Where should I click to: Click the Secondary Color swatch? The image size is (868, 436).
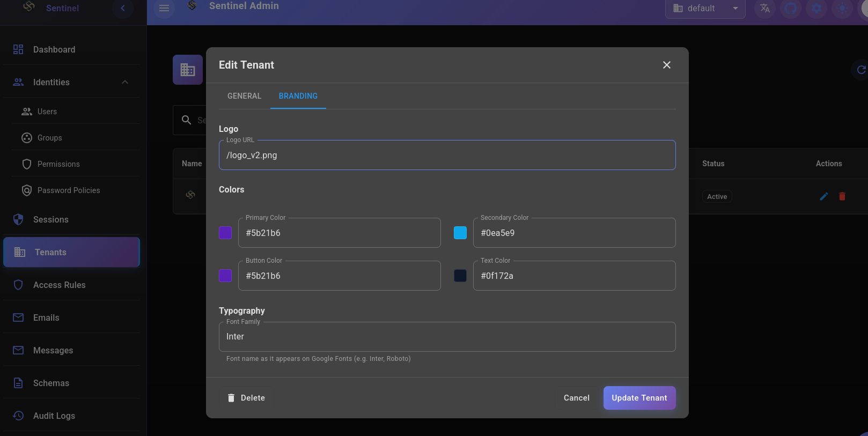coord(460,233)
